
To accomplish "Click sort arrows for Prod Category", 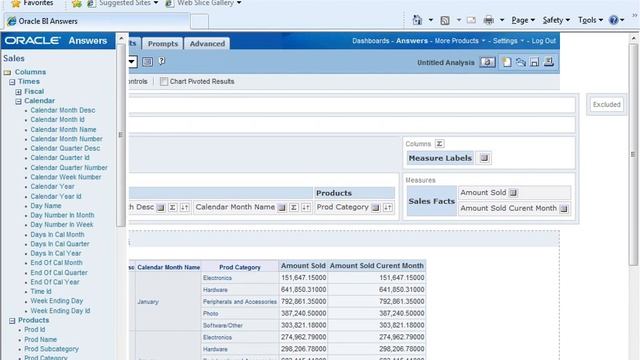I will tap(388, 207).
